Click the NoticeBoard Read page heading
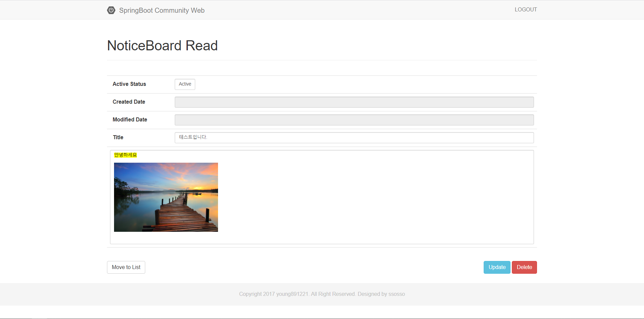 point(162,46)
